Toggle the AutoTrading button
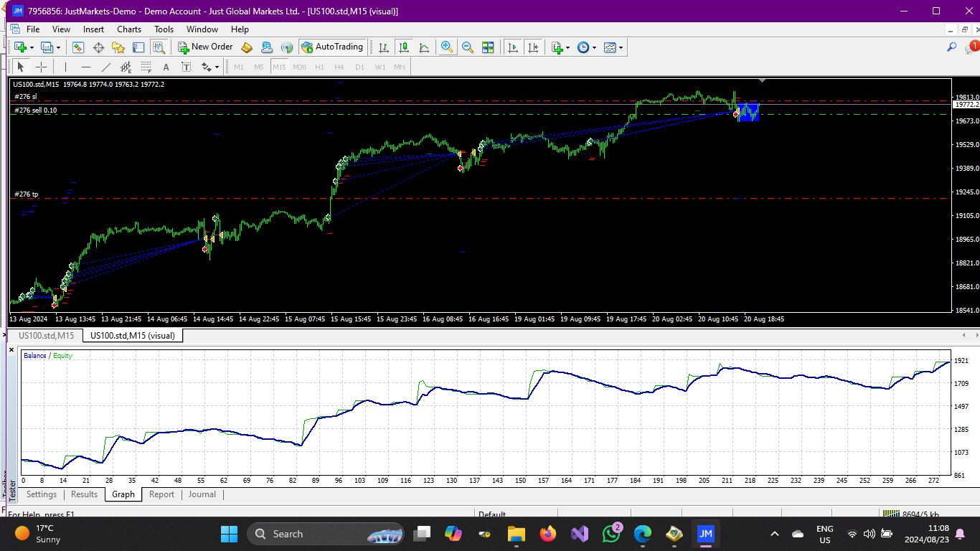This screenshot has height=551, width=980. click(332, 47)
